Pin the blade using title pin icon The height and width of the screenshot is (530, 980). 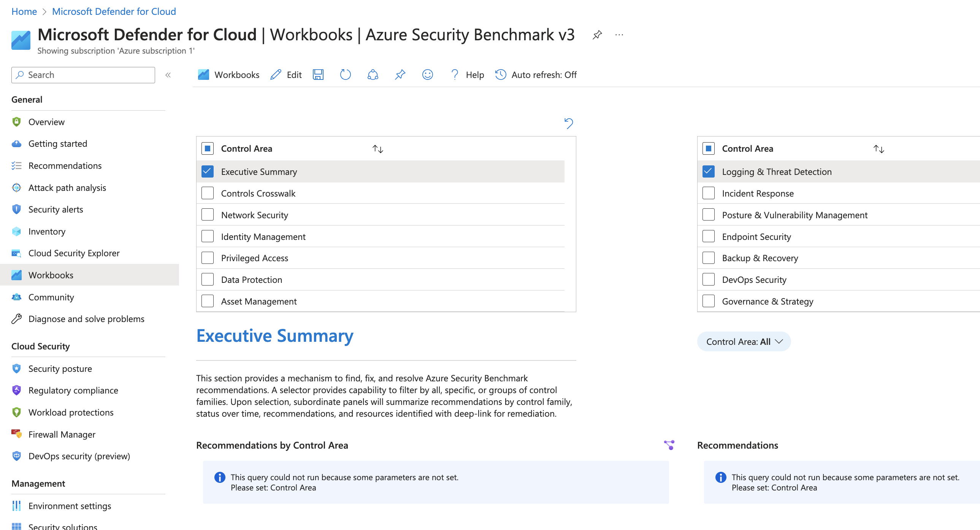(597, 35)
